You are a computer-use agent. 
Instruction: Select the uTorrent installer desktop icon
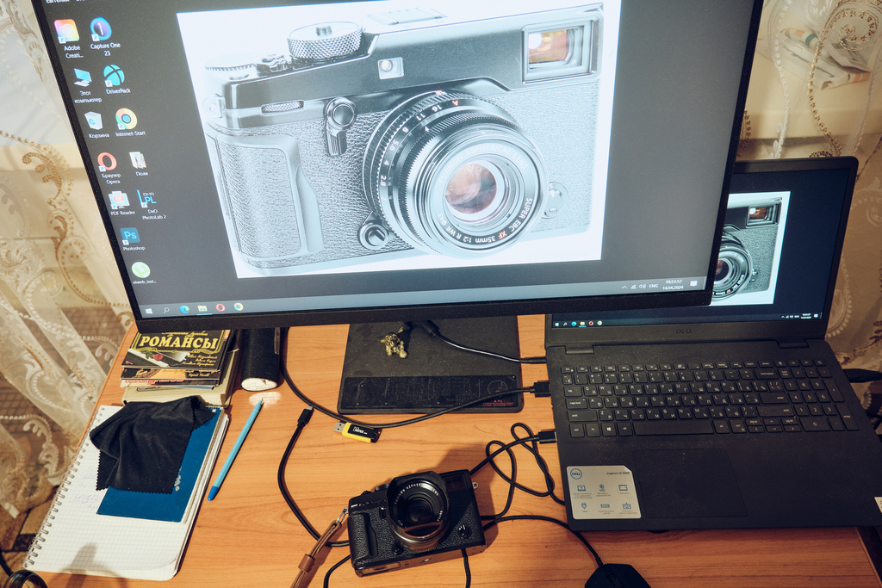[x=140, y=270]
